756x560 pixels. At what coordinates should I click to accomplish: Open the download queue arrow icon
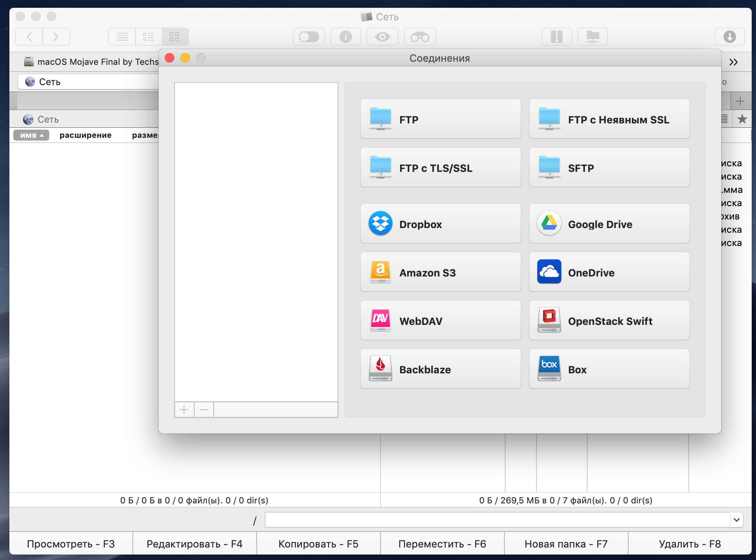[729, 37]
